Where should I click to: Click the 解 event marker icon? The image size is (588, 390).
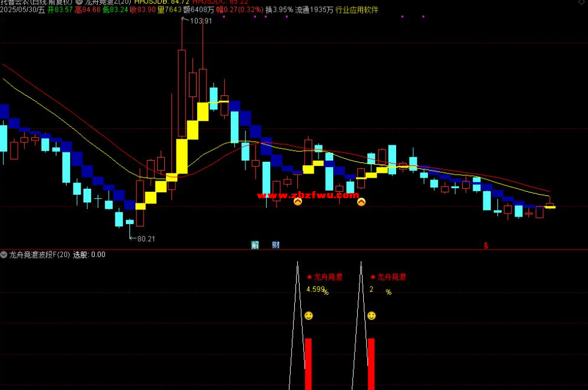(x=255, y=245)
